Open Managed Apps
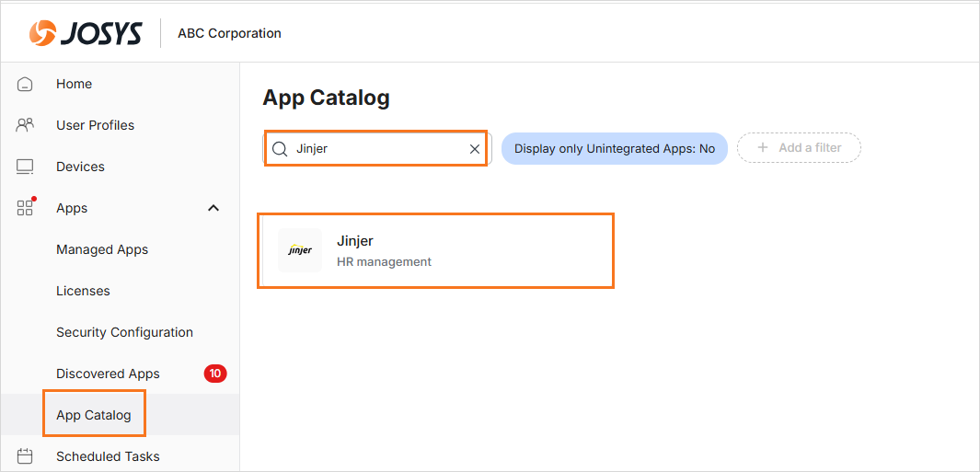Screen dimensions: 980x472 coord(102,249)
